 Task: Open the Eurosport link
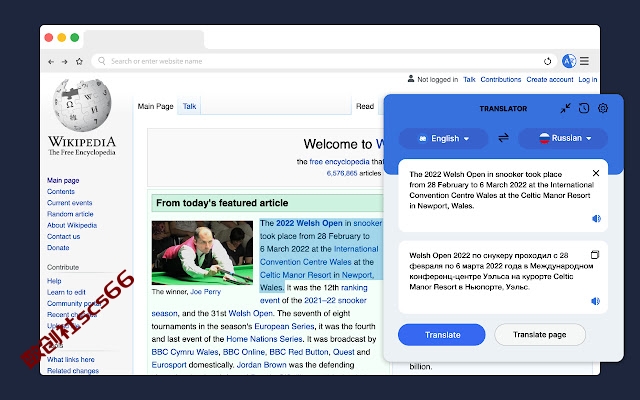coord(169,365)
